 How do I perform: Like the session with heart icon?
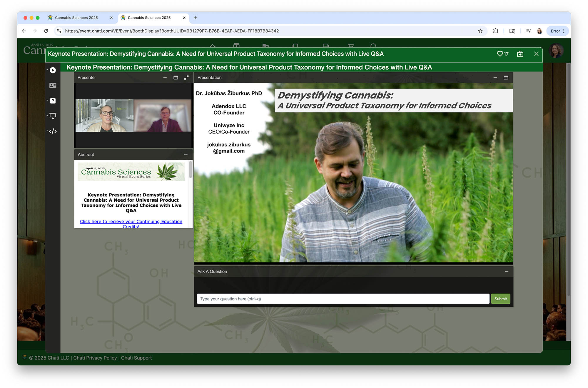[500, 54]
